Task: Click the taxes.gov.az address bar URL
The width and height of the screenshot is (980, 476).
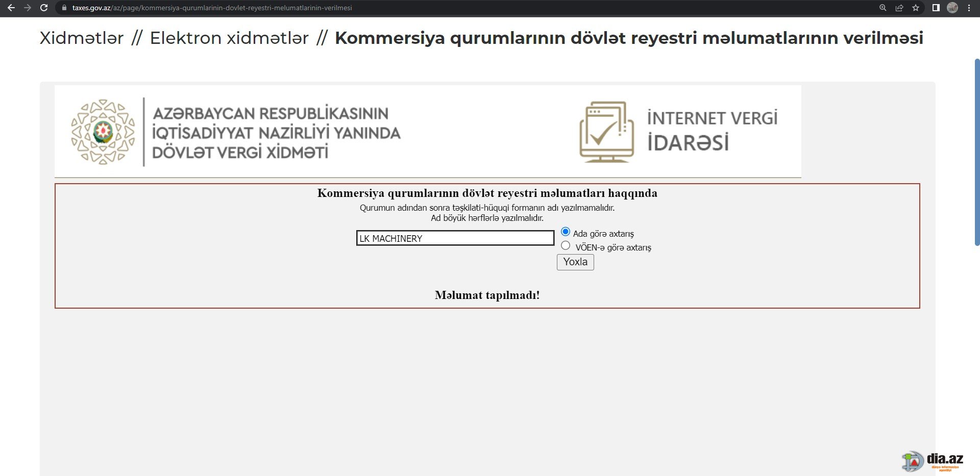Action: point(212,8)
